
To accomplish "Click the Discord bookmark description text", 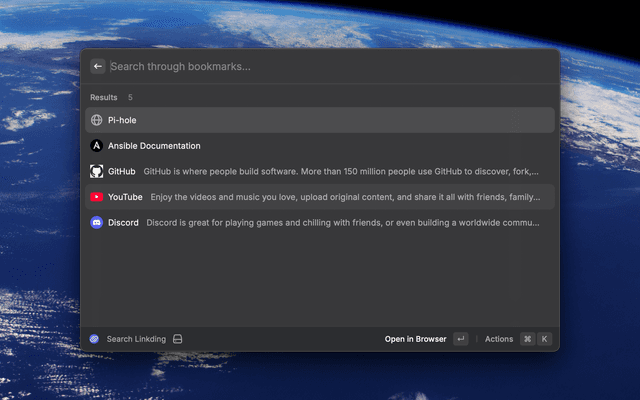I will [342, 223].
